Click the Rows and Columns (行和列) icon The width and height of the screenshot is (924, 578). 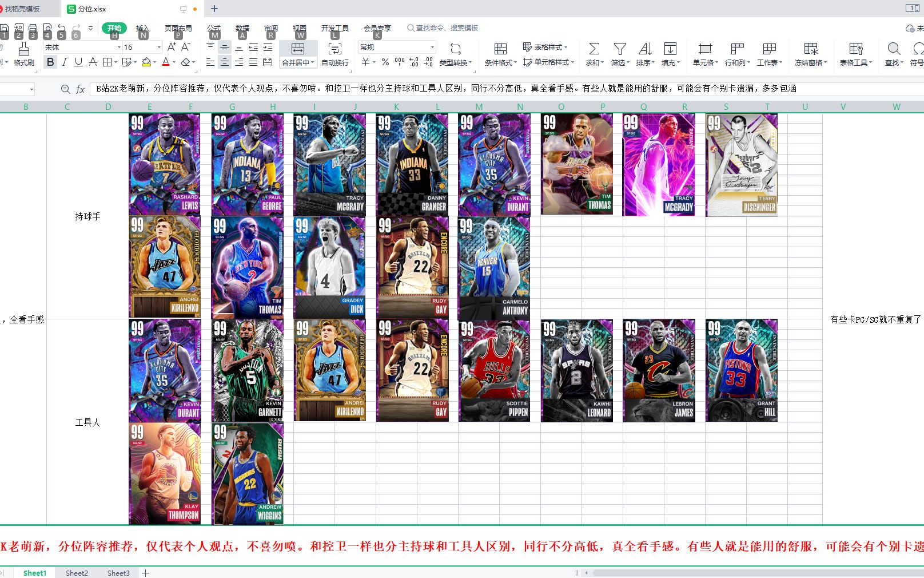[737, 49]
